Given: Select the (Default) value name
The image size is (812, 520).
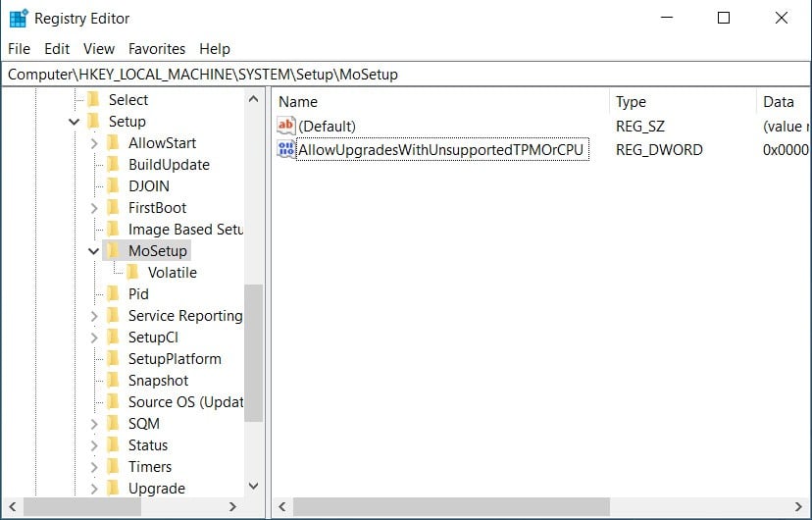Looking at the screenshot, I should point(327,126).
